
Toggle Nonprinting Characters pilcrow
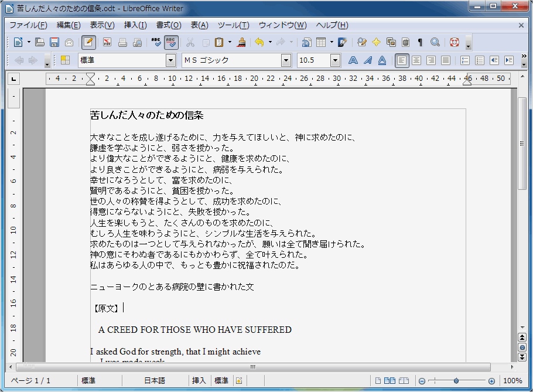click(x=420, y=43)
